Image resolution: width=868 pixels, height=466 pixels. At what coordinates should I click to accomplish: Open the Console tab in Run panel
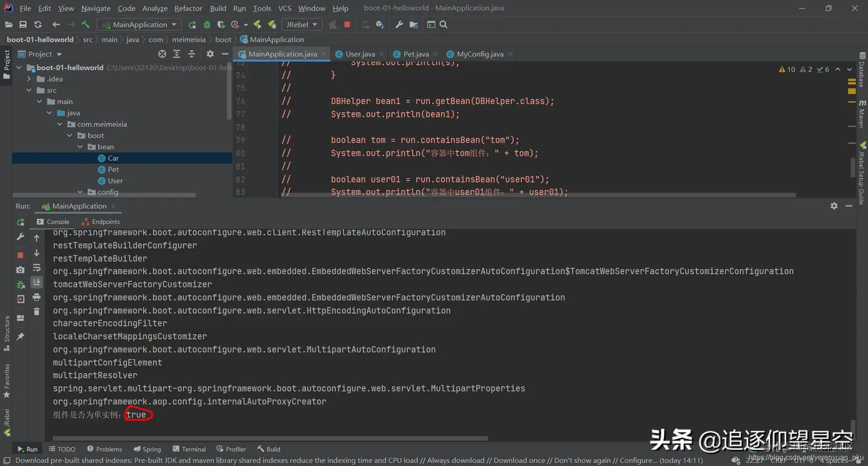[53, 222]
